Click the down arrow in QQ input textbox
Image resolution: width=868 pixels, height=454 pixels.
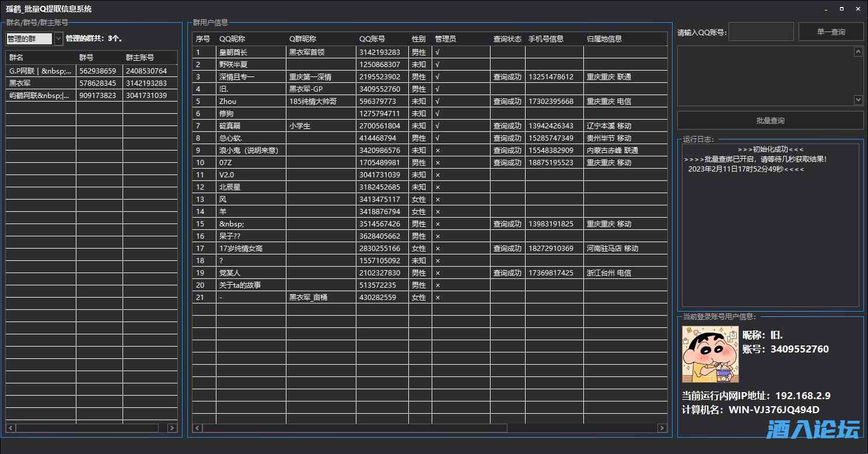[858, 100]
